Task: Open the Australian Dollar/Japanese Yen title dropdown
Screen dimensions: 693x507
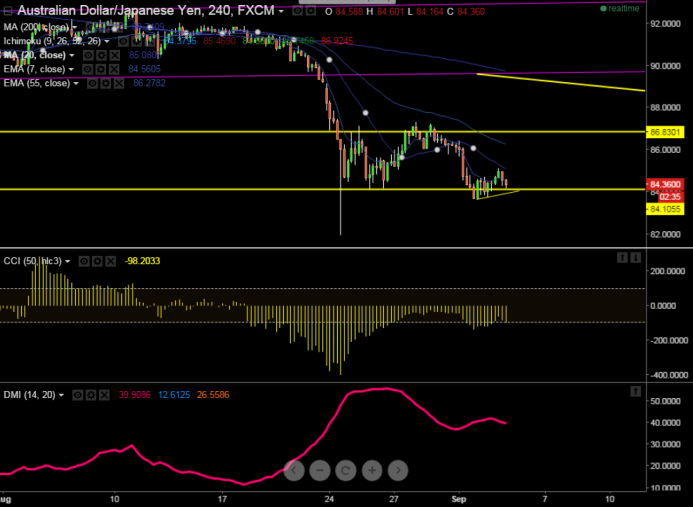Action: [x=281, y=11]
